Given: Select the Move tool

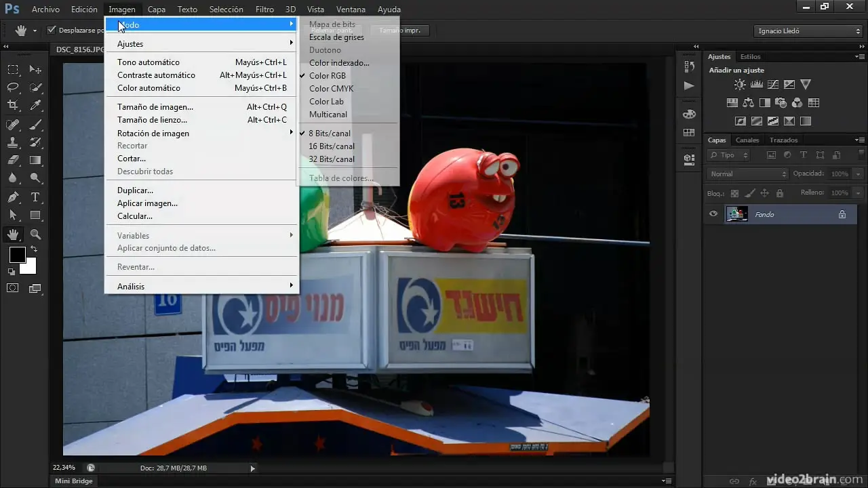Looking at the screenshot, I should click(x=35, y=69).
